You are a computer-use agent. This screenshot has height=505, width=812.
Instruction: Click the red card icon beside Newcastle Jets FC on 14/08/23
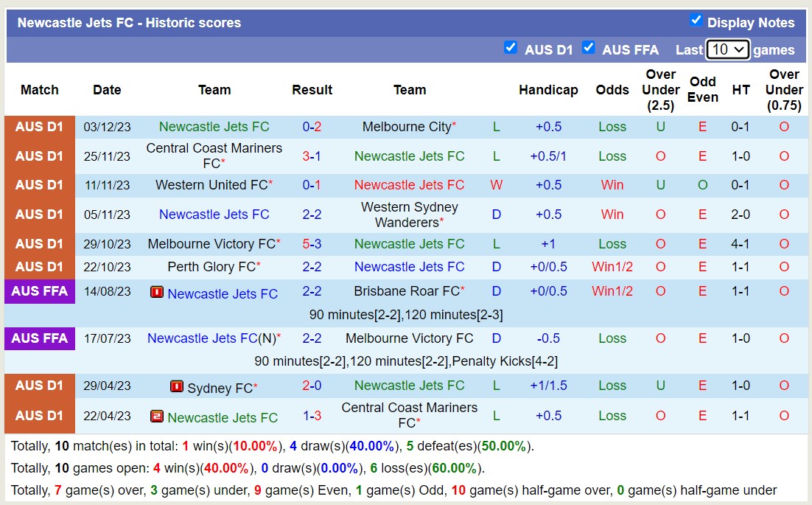(x=156, y=292)
